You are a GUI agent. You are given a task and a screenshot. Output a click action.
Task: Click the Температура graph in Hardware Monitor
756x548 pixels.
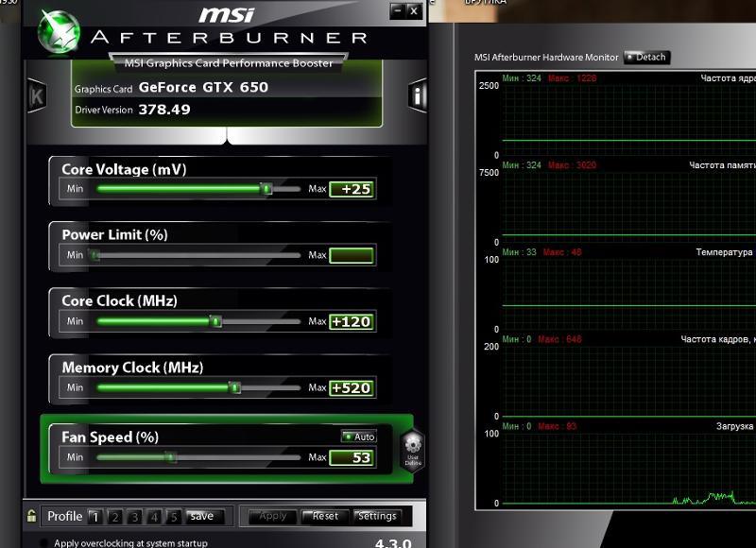pos(628,294)
